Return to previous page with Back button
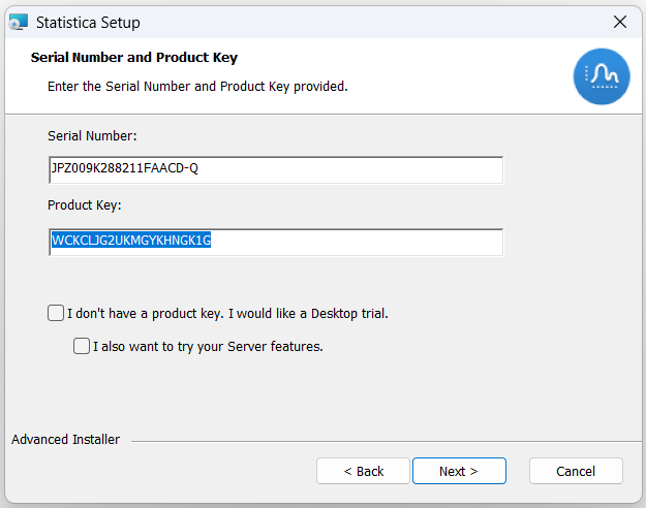Viewport: 646px width, 508px height. click(363, 471)
